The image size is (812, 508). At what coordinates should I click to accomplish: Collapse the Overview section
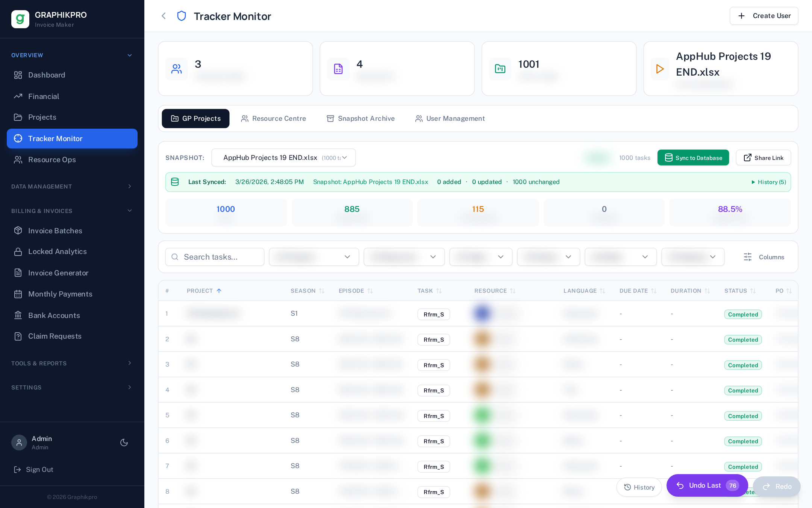click(x=72, y=55)
